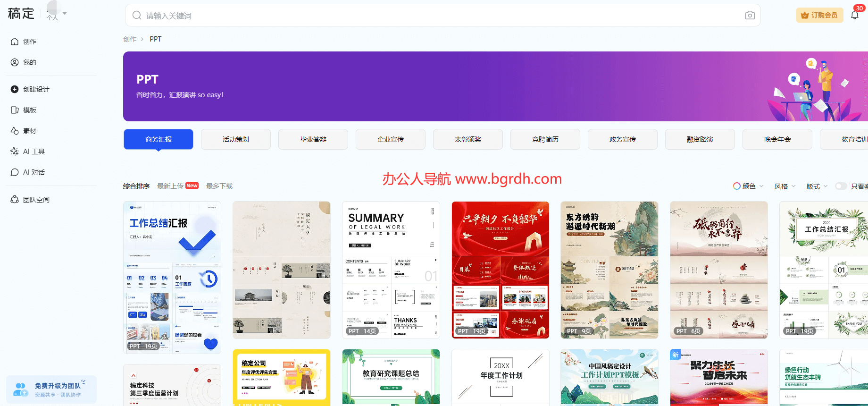Select the 活动策划 category tab
This screenshot has width=868, height=406.
[x=236, y=139]
